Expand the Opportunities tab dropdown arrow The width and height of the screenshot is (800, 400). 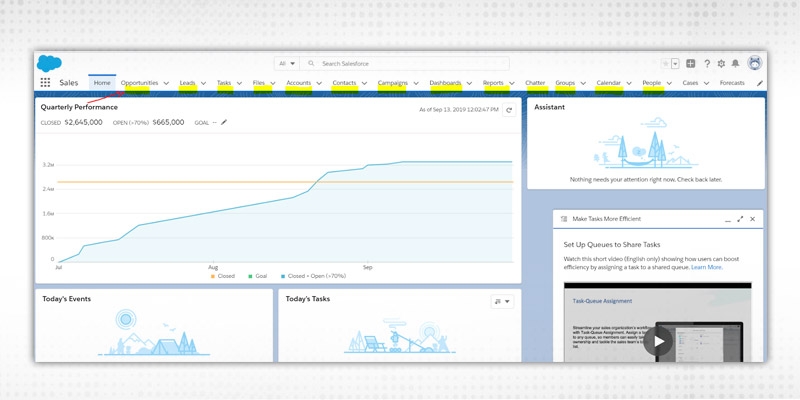click(166, 83)
